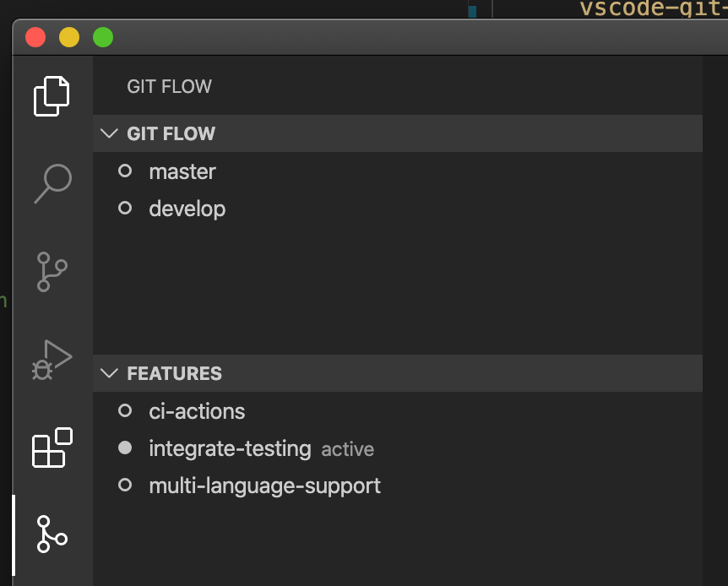Click the circle icon beside ci-actions
This screenshot has height=586, width=728.
click(x=125, y=411)
